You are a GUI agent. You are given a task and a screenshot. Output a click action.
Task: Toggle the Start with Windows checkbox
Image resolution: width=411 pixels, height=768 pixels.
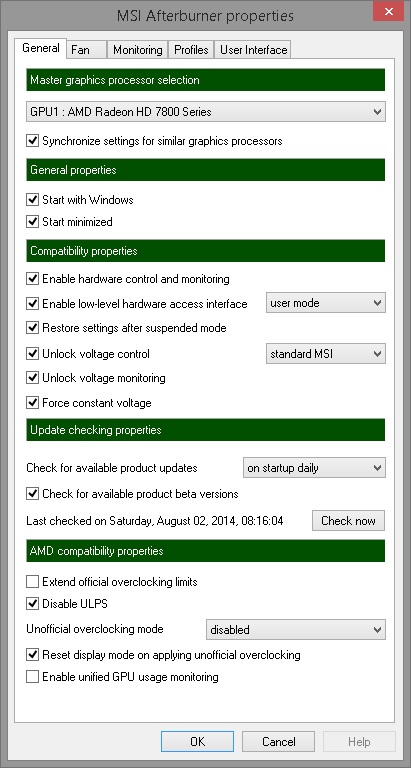[32, 199]
